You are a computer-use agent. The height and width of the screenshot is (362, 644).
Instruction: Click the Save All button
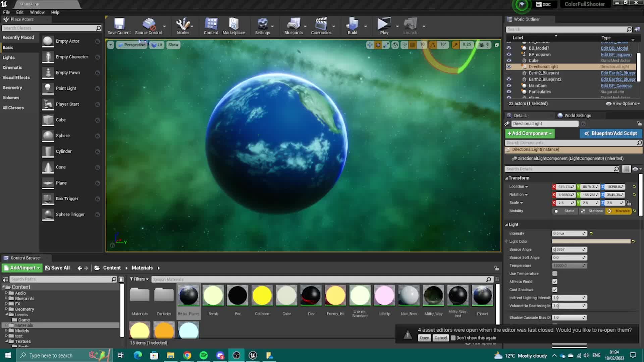click(x=58, y=267)
